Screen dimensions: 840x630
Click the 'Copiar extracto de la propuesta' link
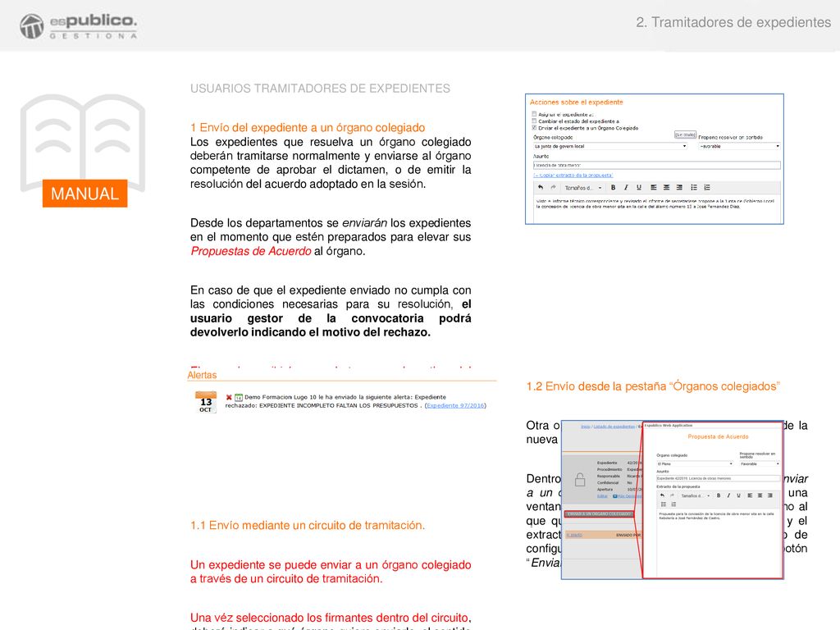(573, 176)
